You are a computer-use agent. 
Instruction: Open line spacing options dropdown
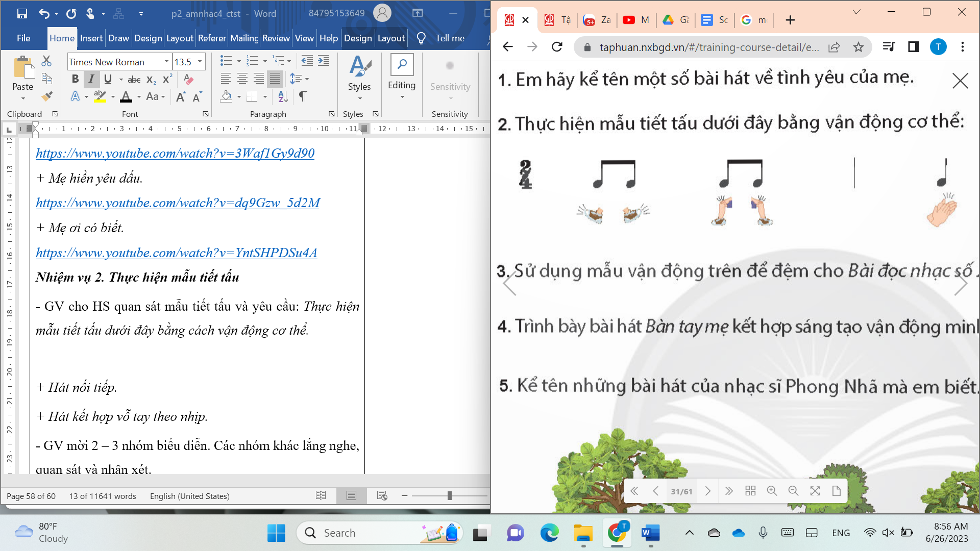(299, 79)
